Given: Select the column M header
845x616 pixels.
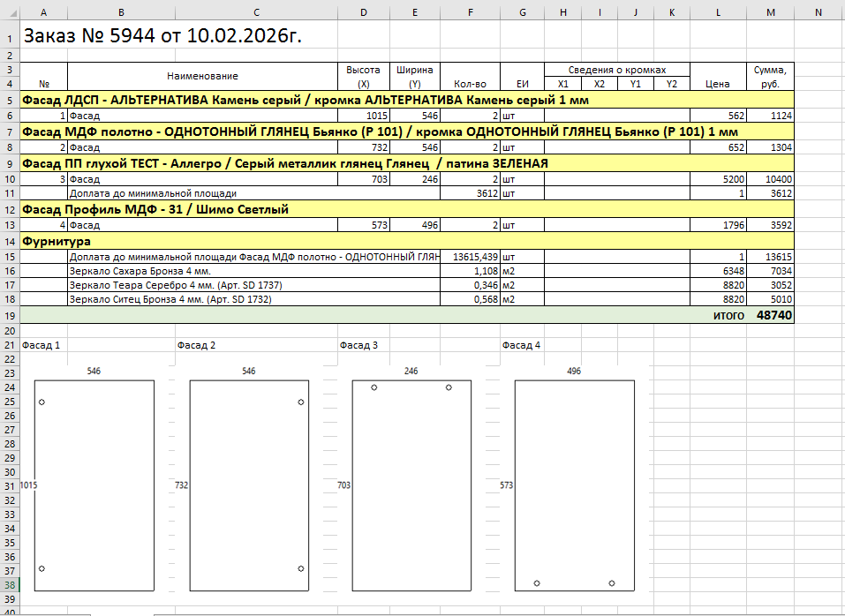Looking at the screenshot, I should click(x=771, y=11).
